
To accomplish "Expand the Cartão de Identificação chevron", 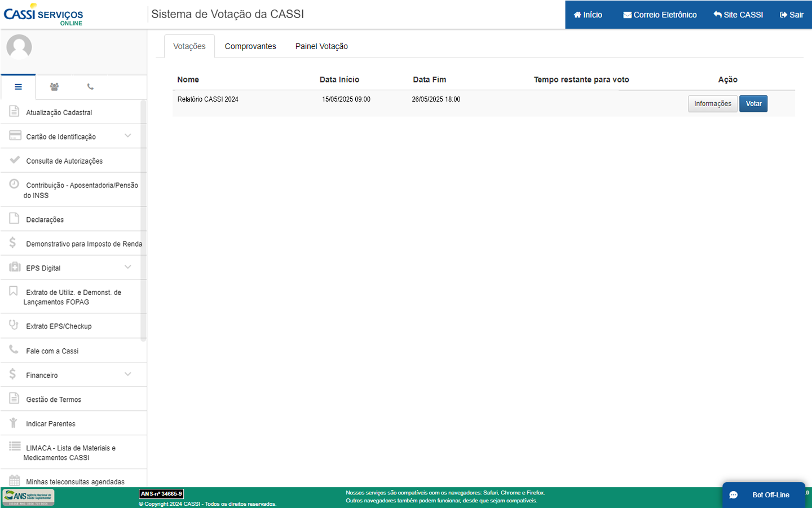I will click(x=128, y=135).
